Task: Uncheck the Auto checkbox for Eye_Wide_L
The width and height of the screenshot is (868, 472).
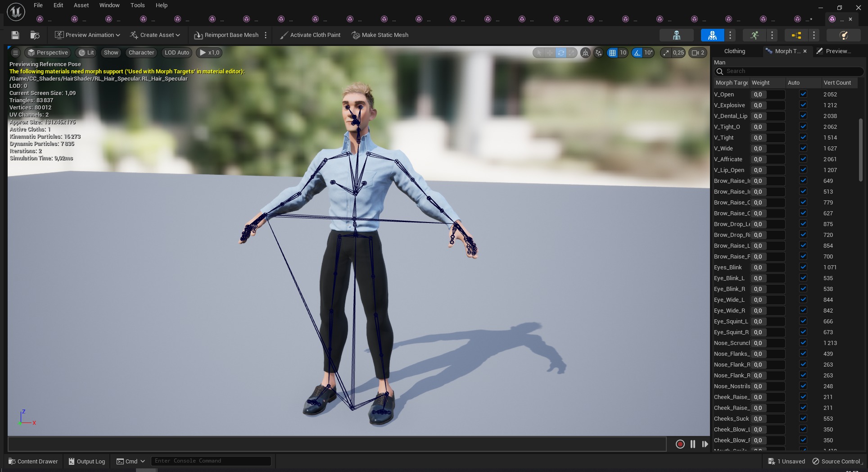Action: click(803, 300)
